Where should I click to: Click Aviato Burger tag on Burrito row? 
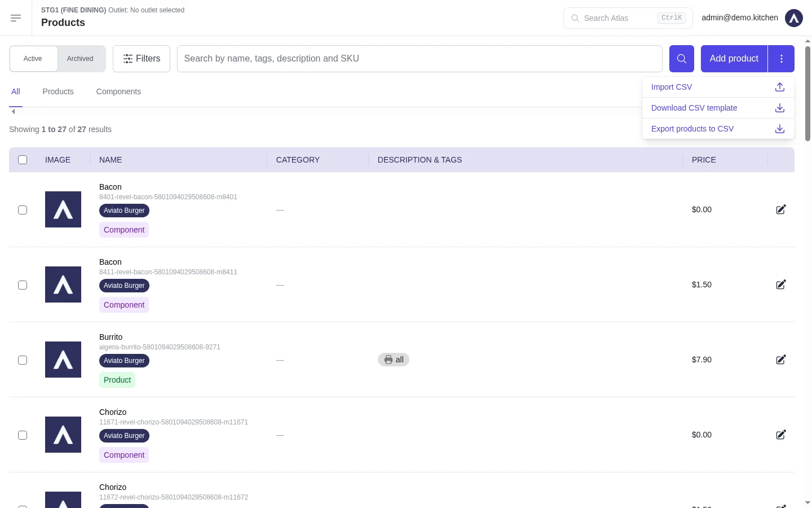click(124, 361)
